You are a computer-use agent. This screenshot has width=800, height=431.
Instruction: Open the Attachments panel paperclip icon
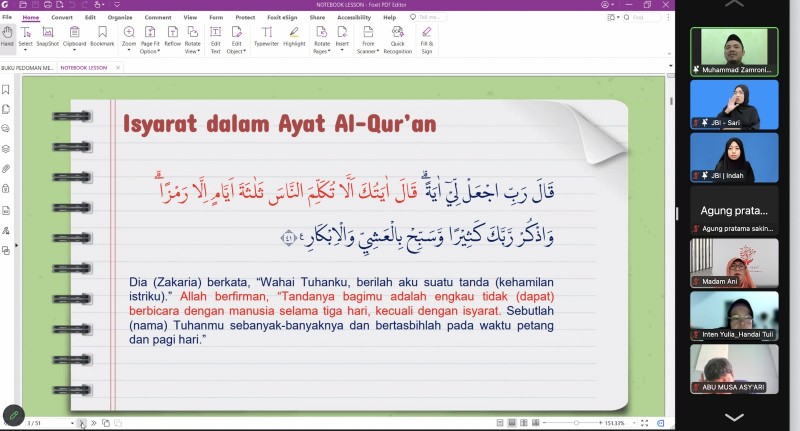(x=6, y=168)
